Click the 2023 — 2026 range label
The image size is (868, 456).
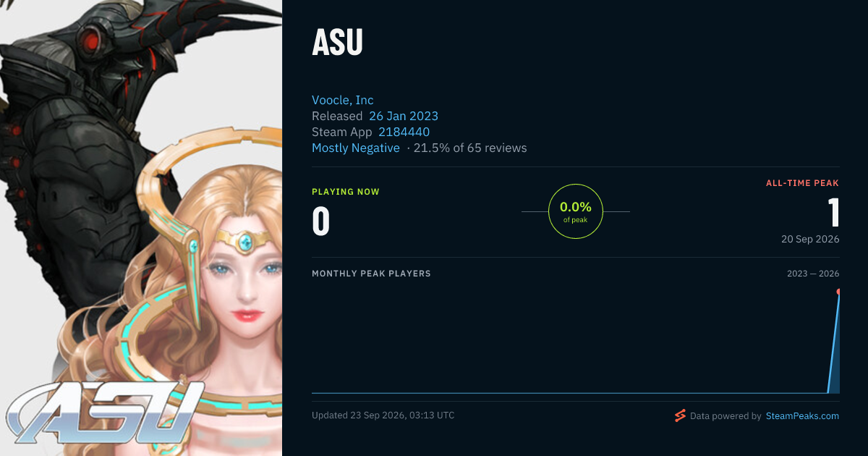point(813,274)
